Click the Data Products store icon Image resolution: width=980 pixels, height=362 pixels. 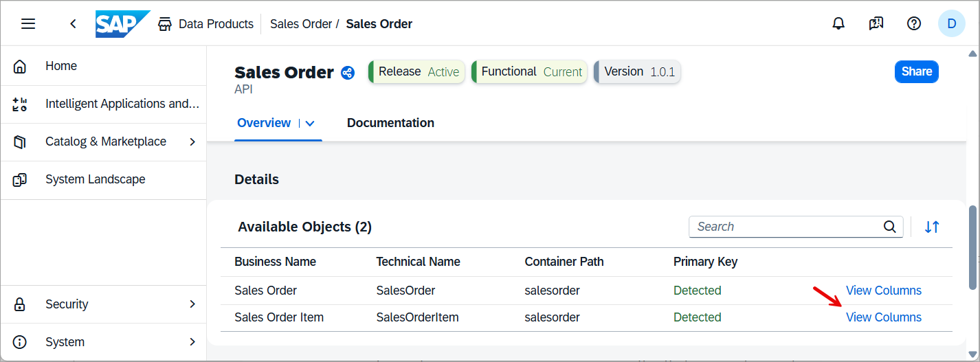coord(164,24)
